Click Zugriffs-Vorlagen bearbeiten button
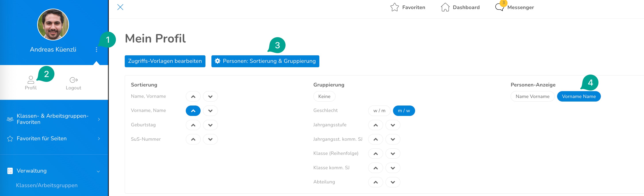Viewport: 644px width, 196px height. (165, 61)
